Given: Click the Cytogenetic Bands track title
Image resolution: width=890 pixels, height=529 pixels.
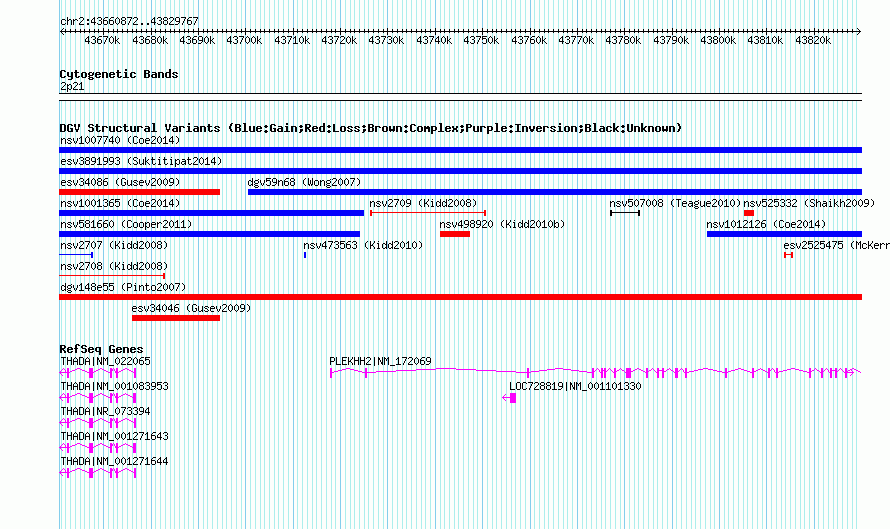Looking at the screenshot, I should pos(119,74).
